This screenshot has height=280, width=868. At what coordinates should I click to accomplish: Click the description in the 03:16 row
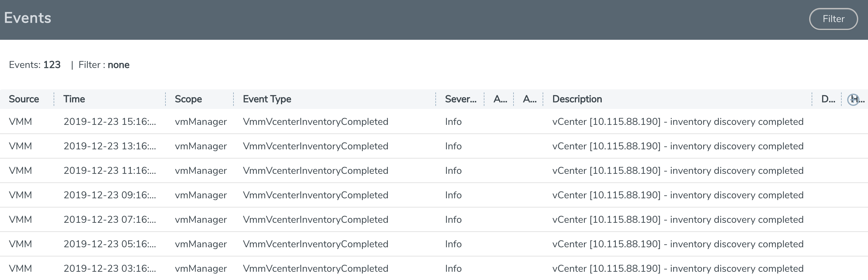tap(678, 269)
